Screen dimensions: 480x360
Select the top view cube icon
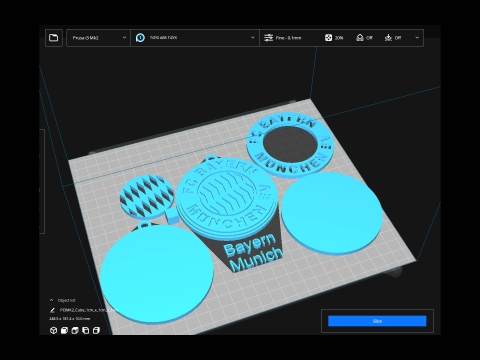pos(75,330)
